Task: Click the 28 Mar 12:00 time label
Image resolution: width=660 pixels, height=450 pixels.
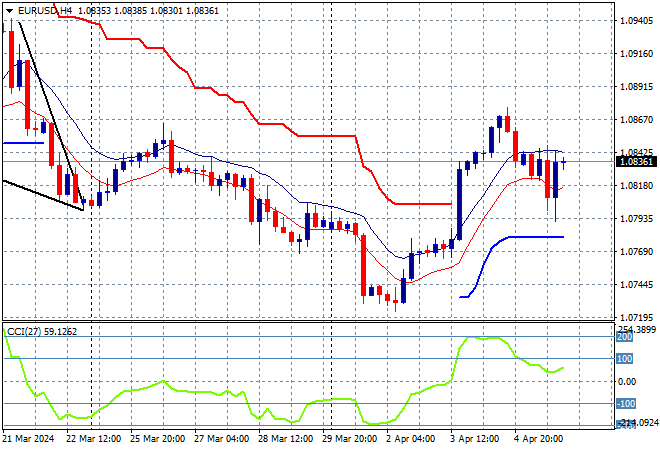Action: point(285,439)
